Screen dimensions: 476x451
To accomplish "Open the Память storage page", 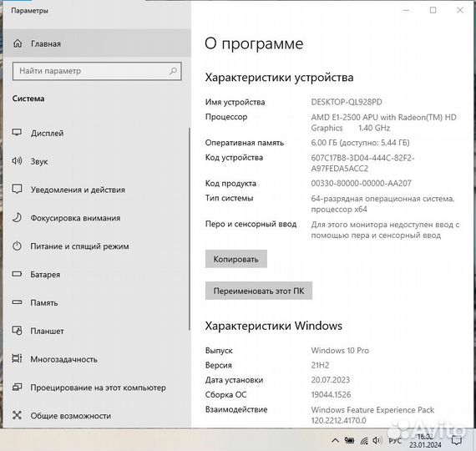I will click(x=97, y=302).
